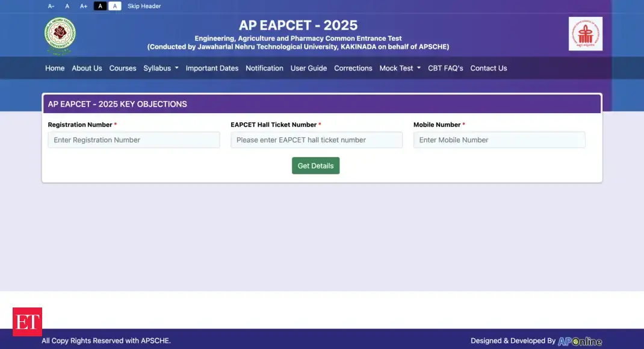Image resolution: width=644 pixels, height=349 pixels.
Task: Reset font size with plain A button
Action: pyautogui.click(x=67, y=6)
